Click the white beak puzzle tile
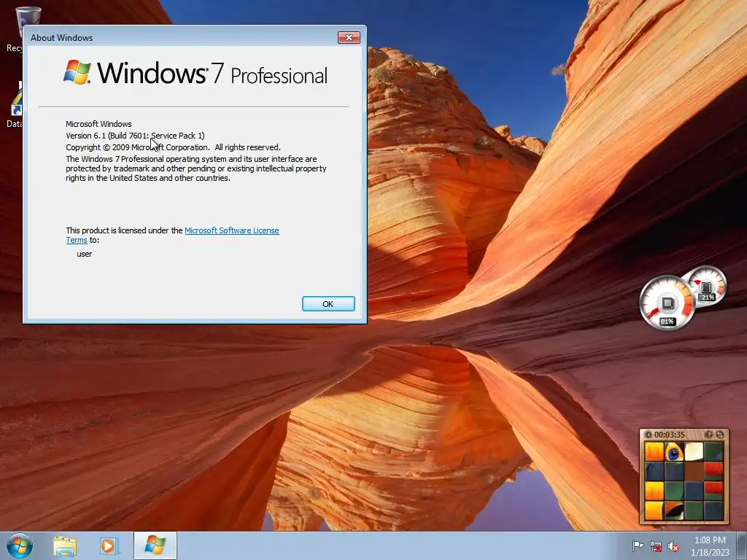Screen dimensions: 747x560 pyautogui.click(x=694, y=452)
